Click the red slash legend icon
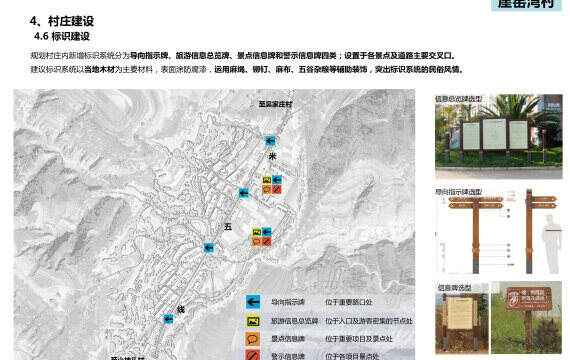 click(x=253, y=355)
